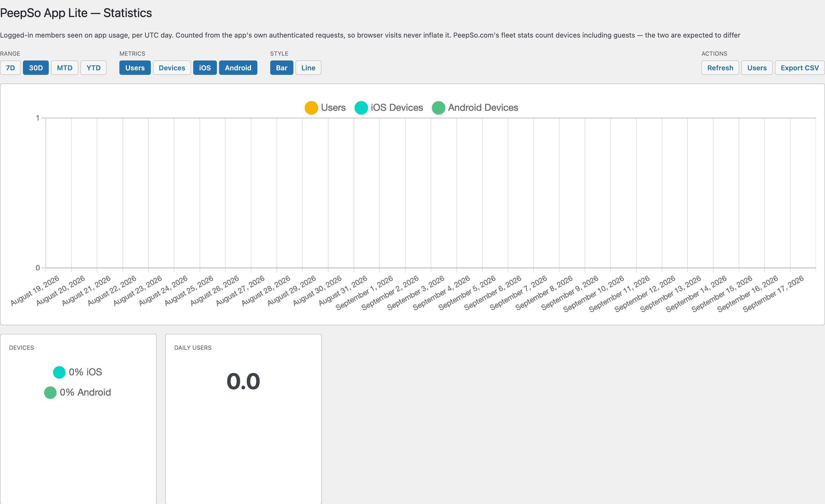Screen dimensions: 825x504
Task: Click the orange Users legend dot
Action: [311, 108]
